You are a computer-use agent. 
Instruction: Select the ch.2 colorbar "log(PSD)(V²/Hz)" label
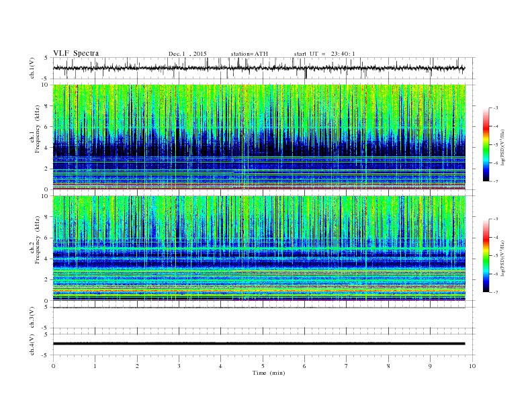[504, 259]
